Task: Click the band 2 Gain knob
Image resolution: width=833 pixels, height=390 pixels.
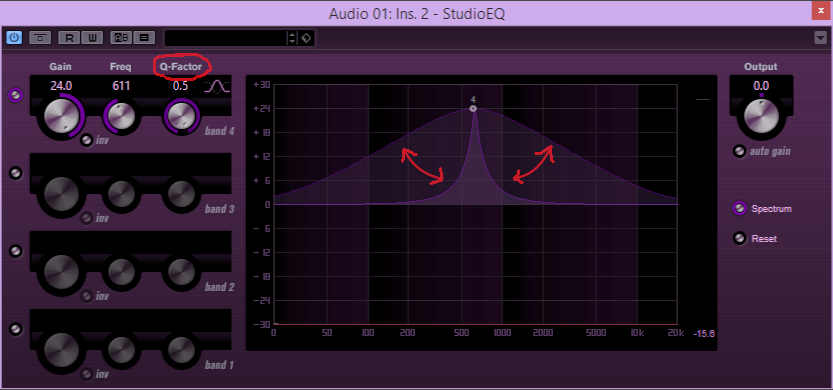Action: (x=61, y=272)
